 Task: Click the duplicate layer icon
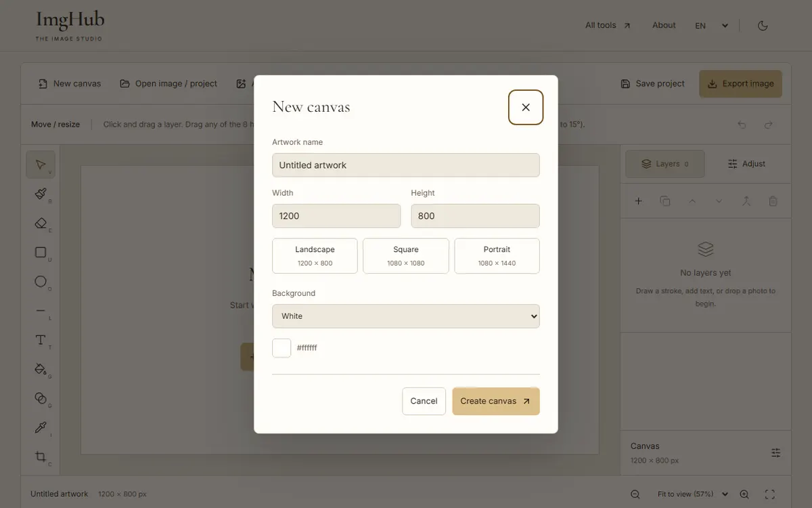coord(665,201)
